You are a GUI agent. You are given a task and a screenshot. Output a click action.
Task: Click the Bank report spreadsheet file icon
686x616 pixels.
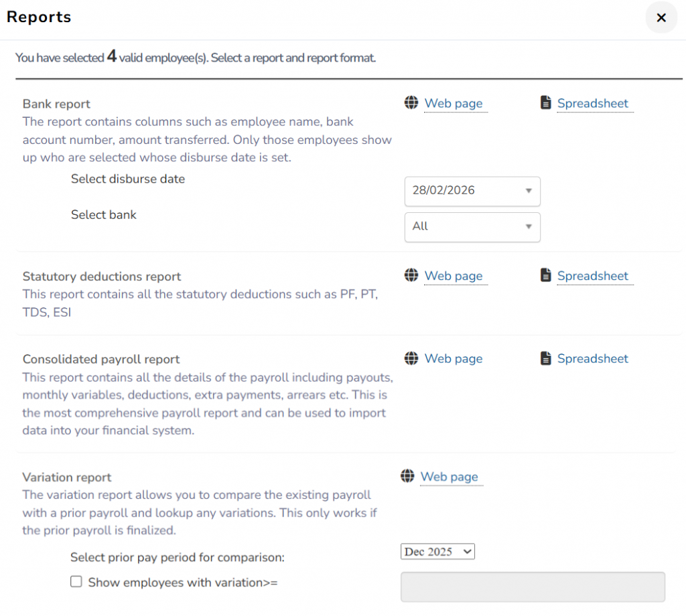[x=546, y=103]
